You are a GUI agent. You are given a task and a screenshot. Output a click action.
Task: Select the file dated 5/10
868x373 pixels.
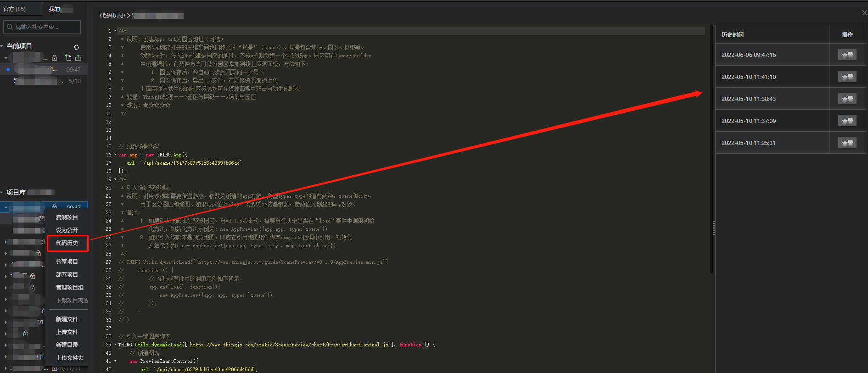[44, 81]
